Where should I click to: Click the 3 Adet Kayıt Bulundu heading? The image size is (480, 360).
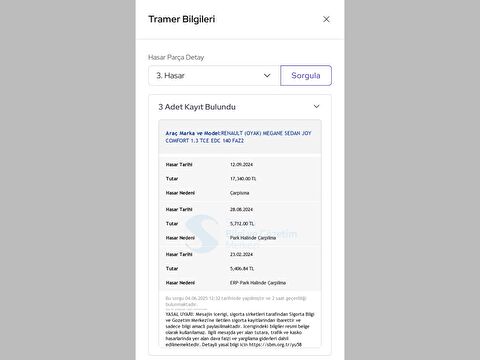tap(197, 107)
